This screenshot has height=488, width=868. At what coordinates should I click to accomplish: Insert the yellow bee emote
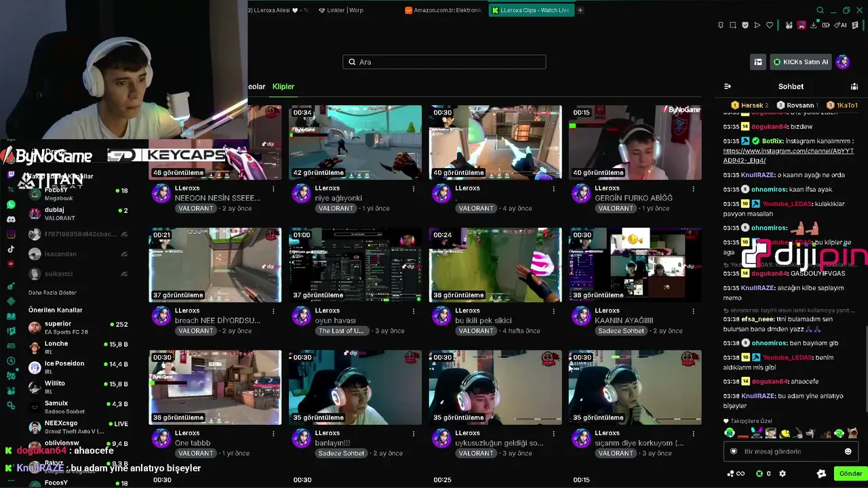point(785,433)
